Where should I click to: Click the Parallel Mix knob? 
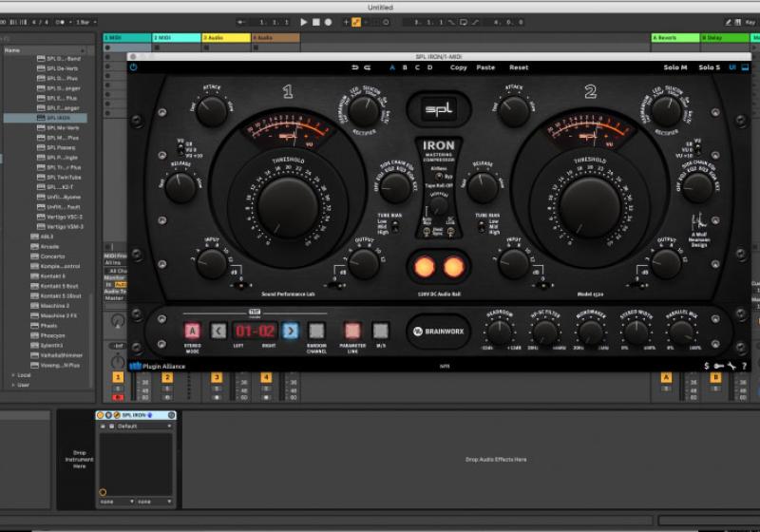682,332
